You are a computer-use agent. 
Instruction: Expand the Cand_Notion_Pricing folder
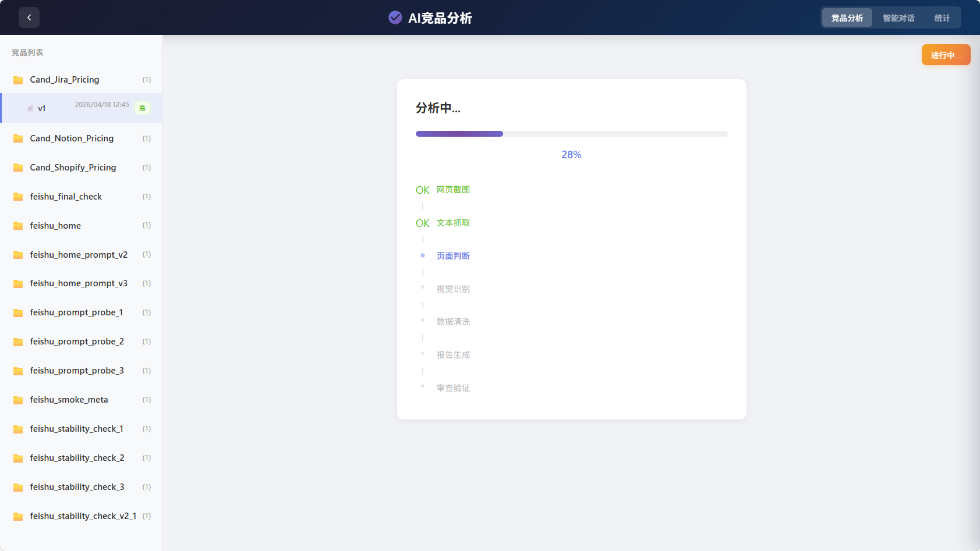[x=72, y=138]
